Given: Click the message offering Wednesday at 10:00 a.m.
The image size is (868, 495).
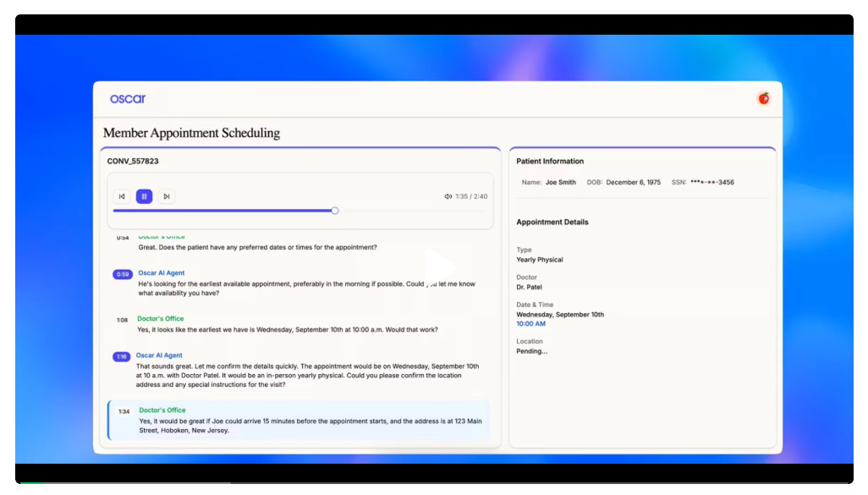Looking at the screenshot, I should pyautogui.click(x=288, y=329).
